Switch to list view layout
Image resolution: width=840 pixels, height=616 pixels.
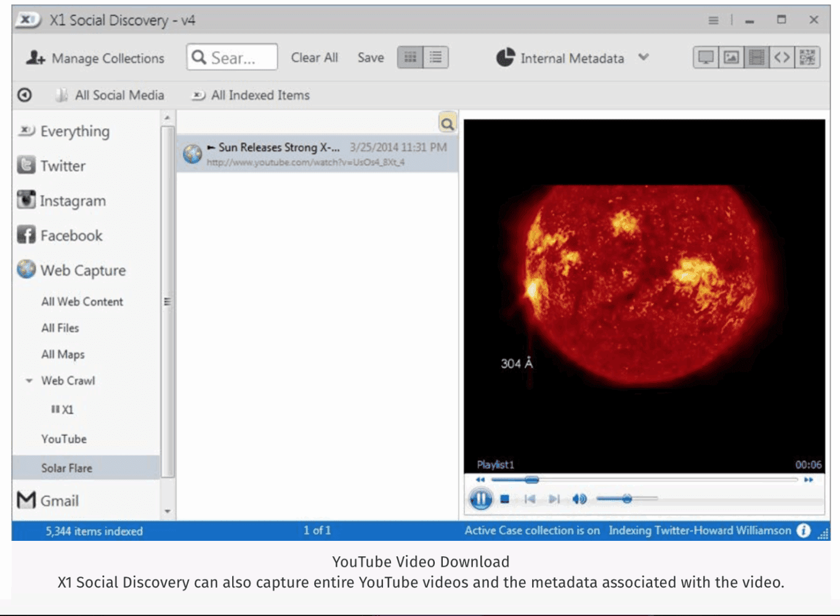[435, 58]
